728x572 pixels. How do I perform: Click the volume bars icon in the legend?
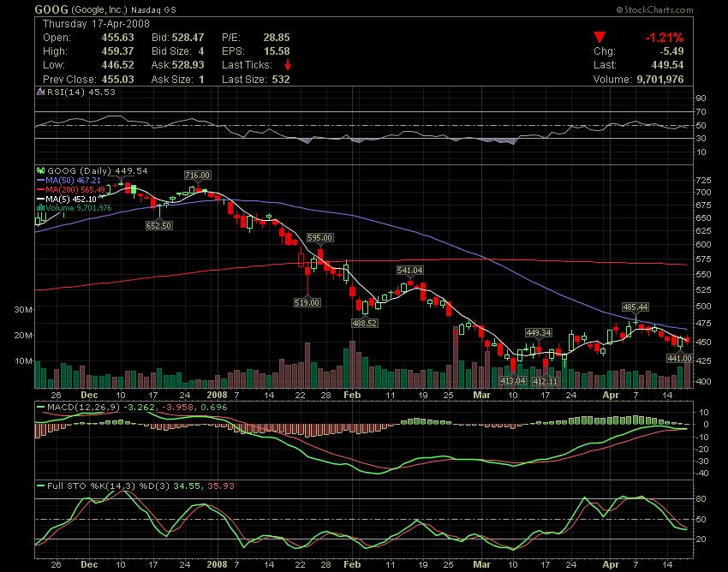(x=41, y=208)
